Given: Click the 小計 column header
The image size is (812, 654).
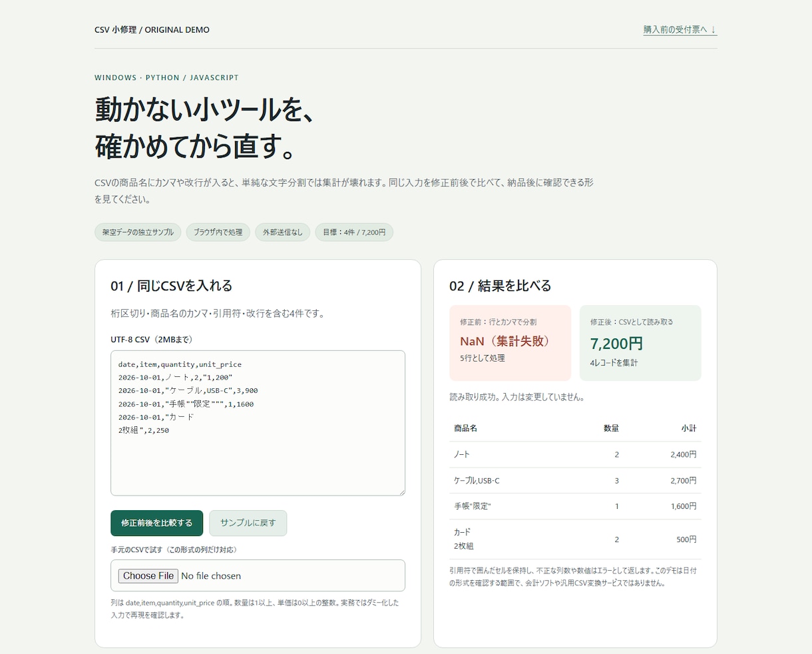Looking at the screenshot, I should pyautogui.click(x=689, y=428).
